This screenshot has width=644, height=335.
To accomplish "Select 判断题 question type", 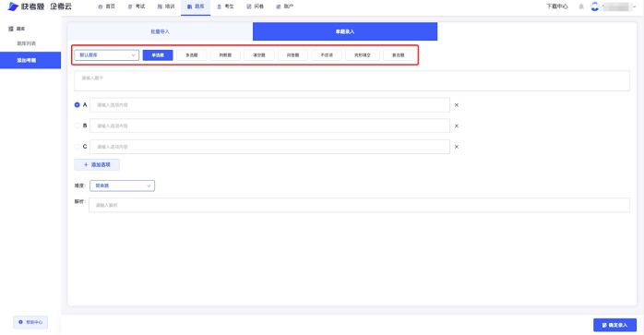I will 225,55.
